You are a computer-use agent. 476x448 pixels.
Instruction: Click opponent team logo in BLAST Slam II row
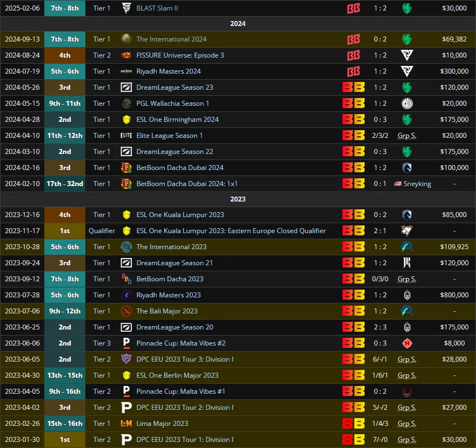pos(407,8)
